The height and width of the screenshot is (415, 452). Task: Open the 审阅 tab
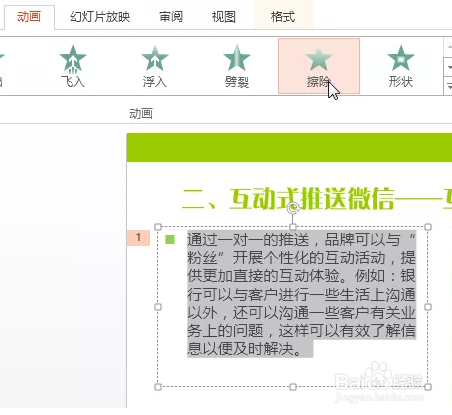pyautogui.click(x=171, y=17)
